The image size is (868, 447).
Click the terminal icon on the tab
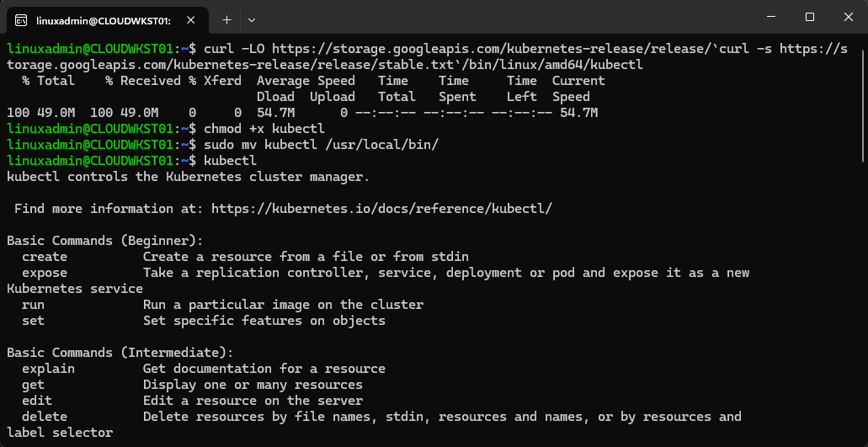point(21,19)
